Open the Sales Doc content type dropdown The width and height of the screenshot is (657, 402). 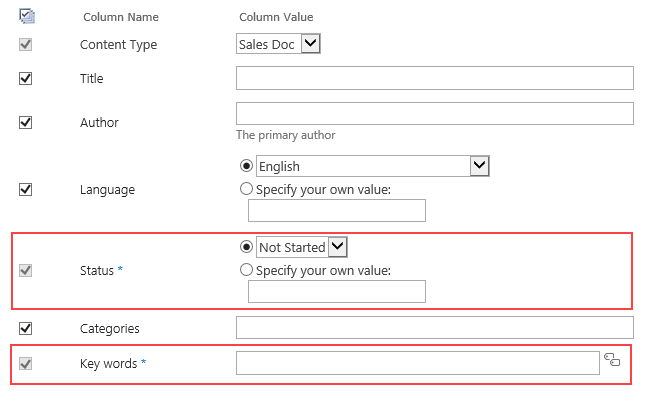coord(278,44)
